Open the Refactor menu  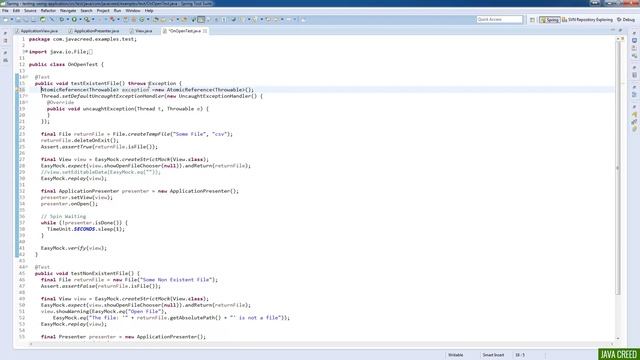(x=48, y=11)
